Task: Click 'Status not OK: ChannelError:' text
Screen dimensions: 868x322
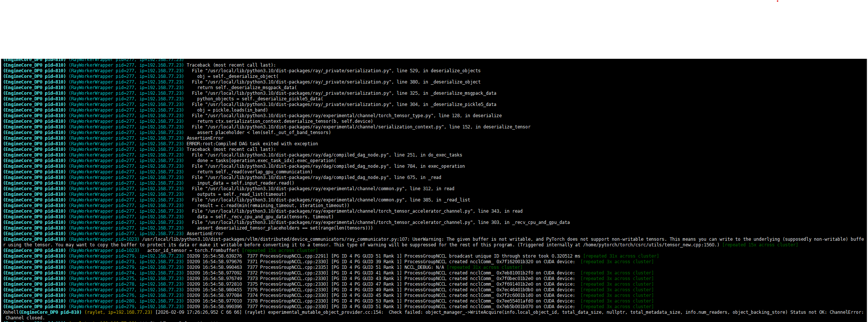Action: (827, 312)
